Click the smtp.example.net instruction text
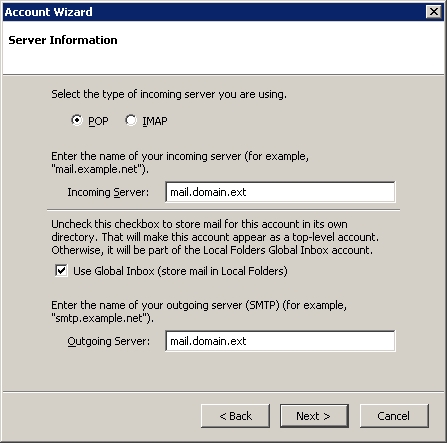This screenshot has width=447, height=443. (199, 312)
